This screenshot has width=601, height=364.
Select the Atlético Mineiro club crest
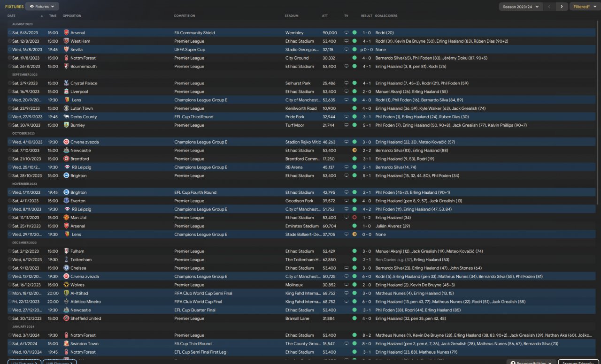click(66, 302)
